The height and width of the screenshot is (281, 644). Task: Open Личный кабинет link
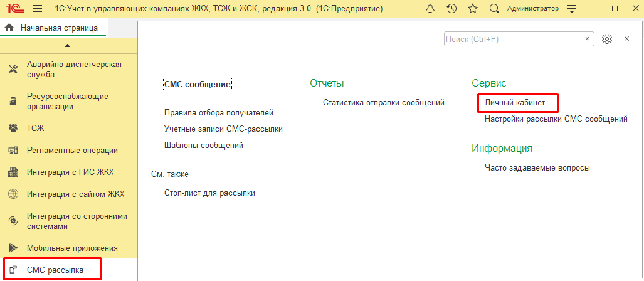pyautogui.click(x=515, y=102)
